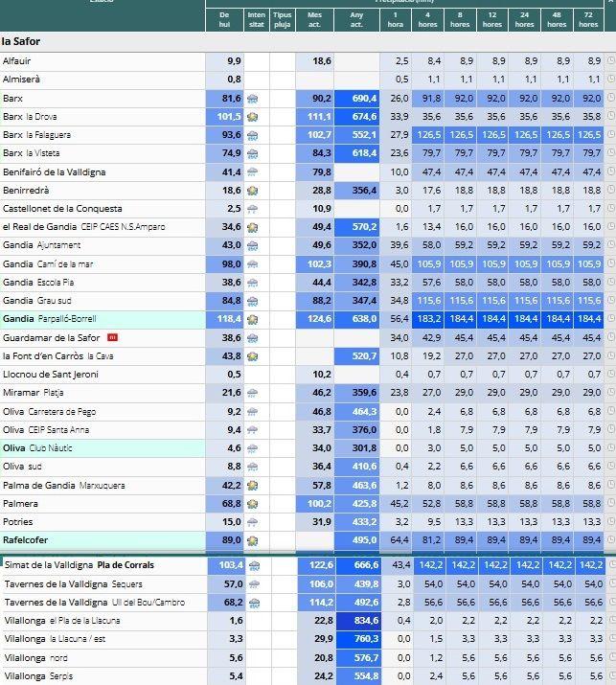Click the 'Any act.' column header

pos(356,20)
